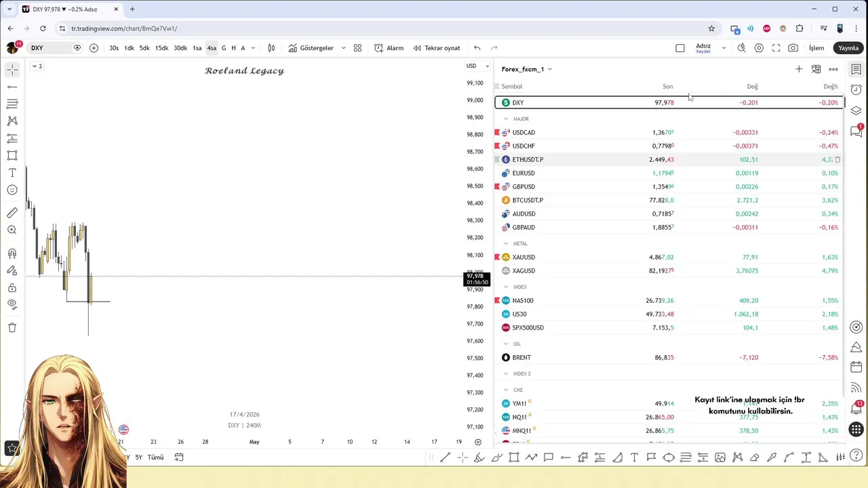The width and height of the screenshot is (868, 488).
Task: Enter fullscreen mode
Action: [x=776, y=48]
